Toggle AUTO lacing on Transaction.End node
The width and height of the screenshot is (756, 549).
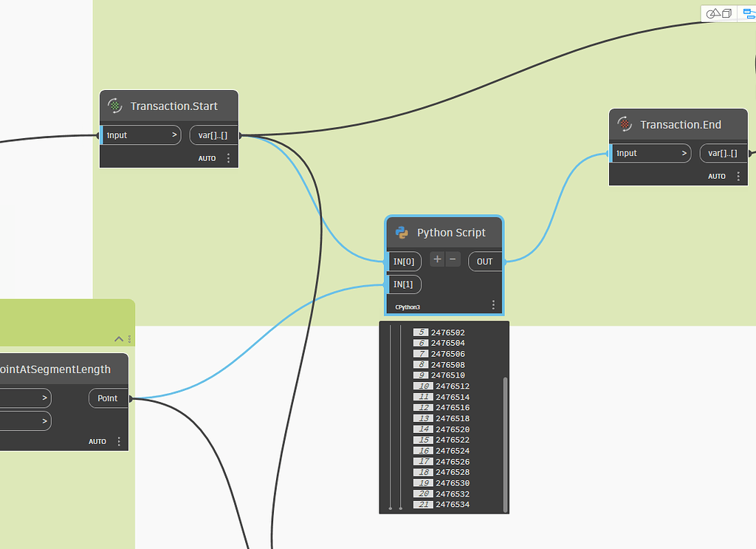click(x=716, y=176)
